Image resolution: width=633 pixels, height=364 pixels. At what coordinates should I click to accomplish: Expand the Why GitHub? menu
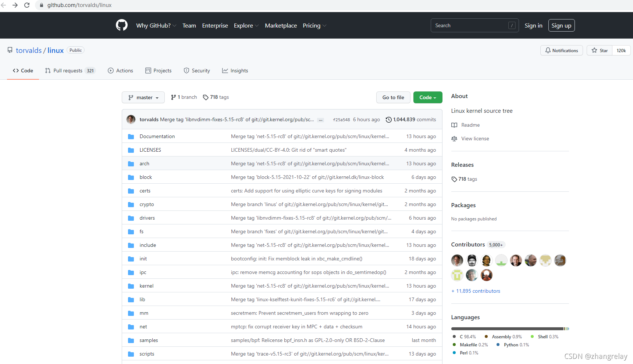coord(156,25)
